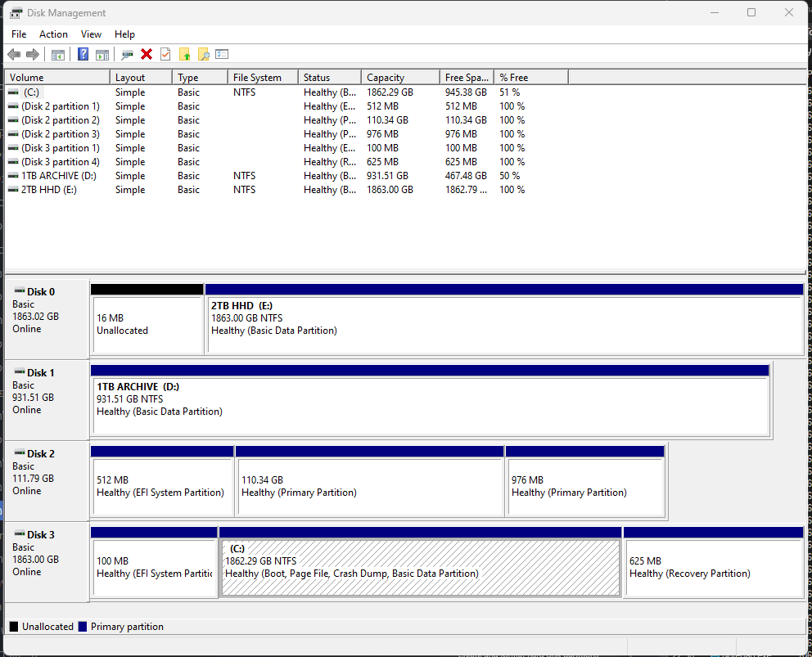
Task: Open the File menu
Action: click(19, 34)
